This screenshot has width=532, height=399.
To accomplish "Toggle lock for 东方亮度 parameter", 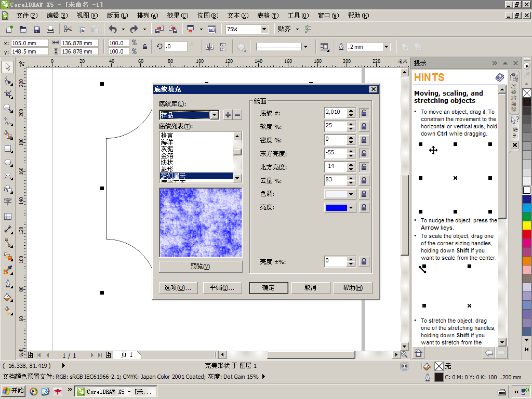I will tap(364, 153).
